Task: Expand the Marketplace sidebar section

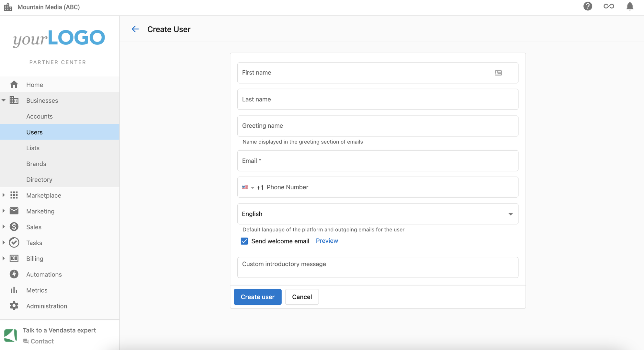Action: pyautogui.click(x=4, y=195)
